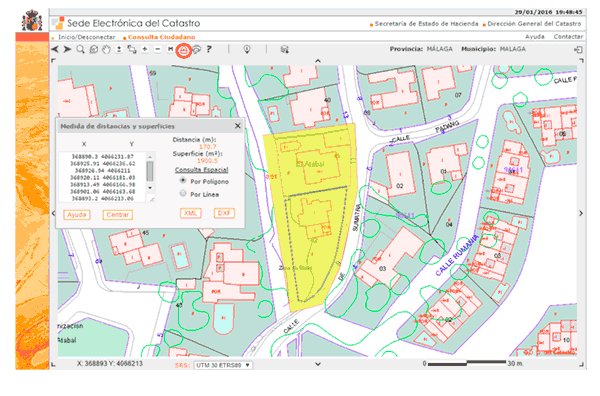This screenshot has height=396, width=600.
Task: Select the Por Línea radio option
Action: [183, 194]
